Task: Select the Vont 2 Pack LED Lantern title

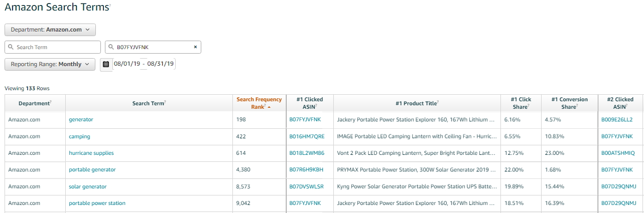Action: pyautogui.click(x=417, y=153)
